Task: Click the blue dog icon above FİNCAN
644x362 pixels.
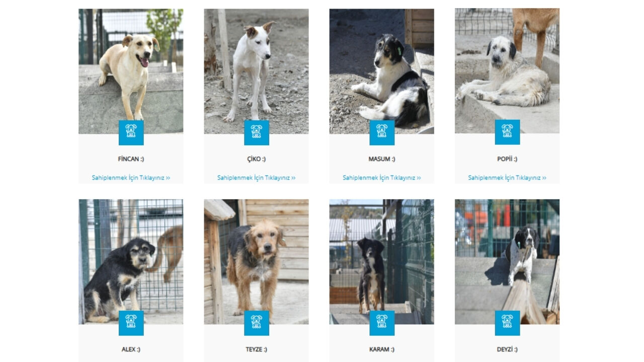Action: 131,133
